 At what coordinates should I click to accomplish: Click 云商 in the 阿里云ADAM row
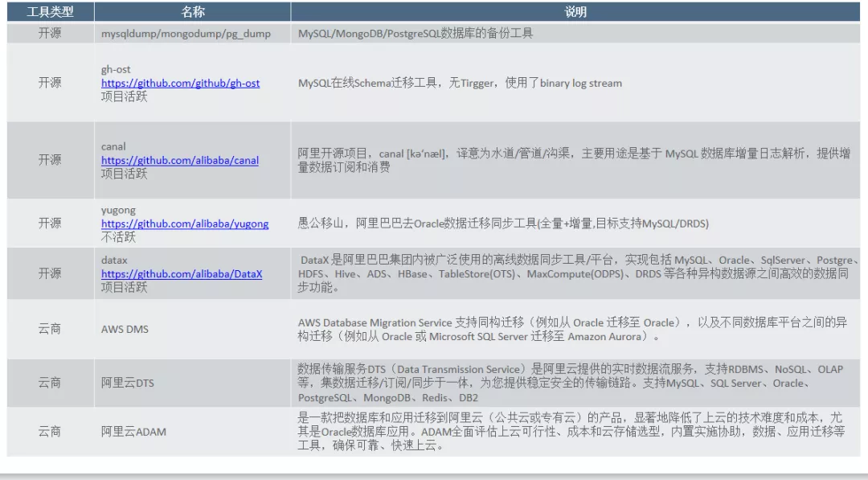50,432
